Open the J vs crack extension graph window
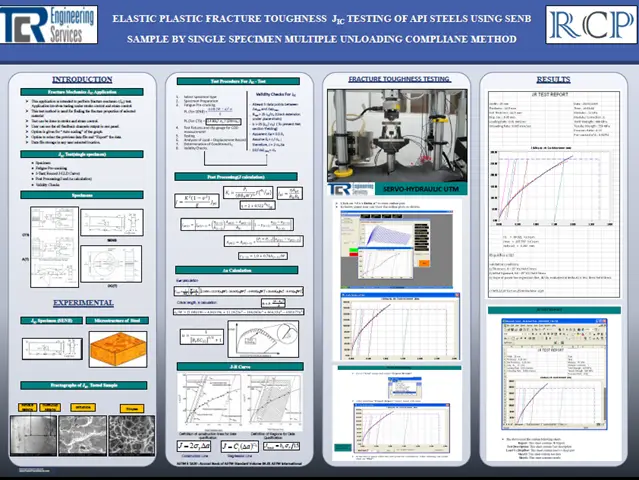Screen dimensions: 639x480 click(400, 326)
